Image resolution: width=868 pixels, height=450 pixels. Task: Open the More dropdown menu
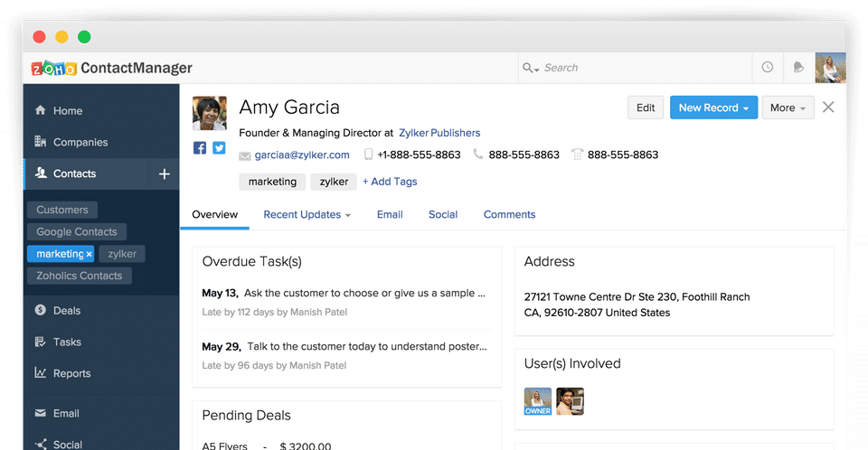[x=788, y=108]
